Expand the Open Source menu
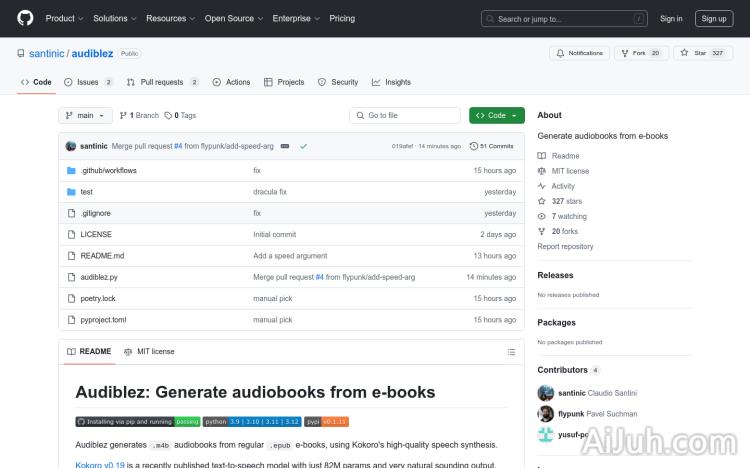750x468 pixels. (233, 18)
